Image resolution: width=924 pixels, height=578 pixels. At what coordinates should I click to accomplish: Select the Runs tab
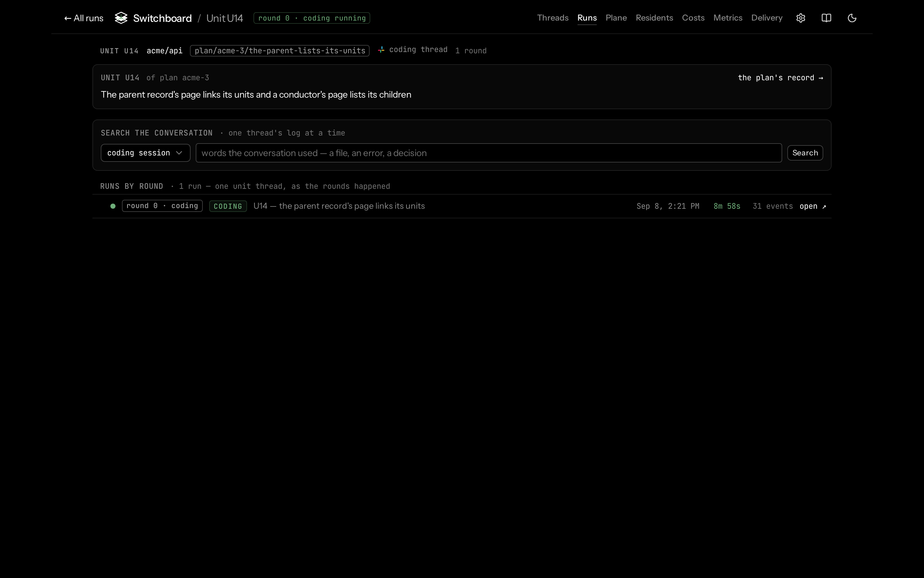(x=587, y=18)
